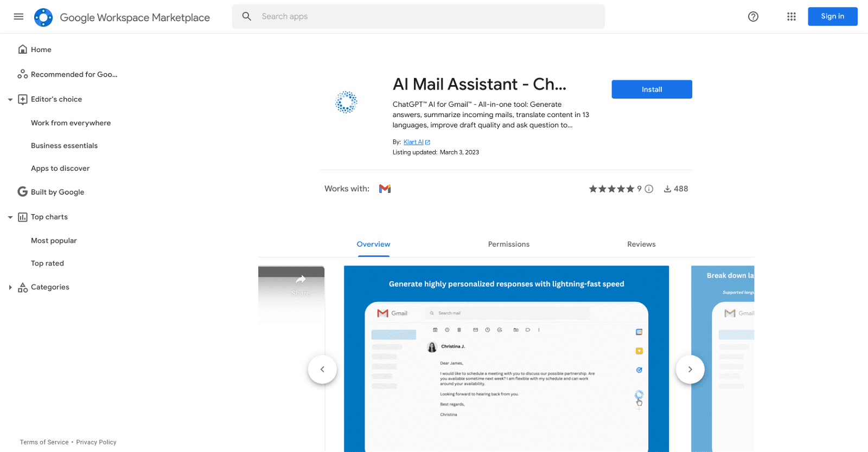Go to Home in sidebar
This screenshot has height=452, width=868.
[x=41, y=49]
